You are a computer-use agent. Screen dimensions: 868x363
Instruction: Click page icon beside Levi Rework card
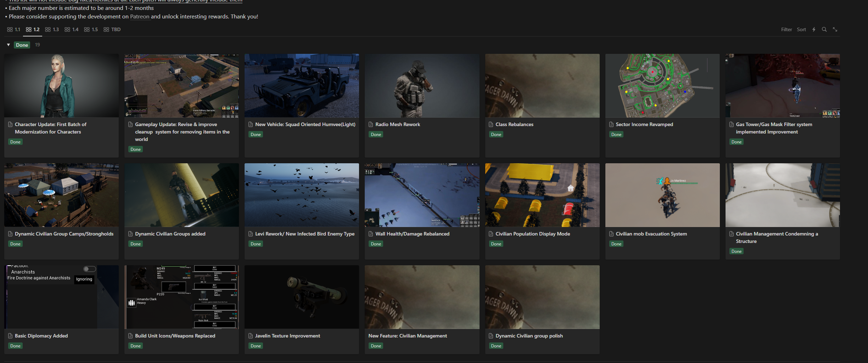(251, 234)
